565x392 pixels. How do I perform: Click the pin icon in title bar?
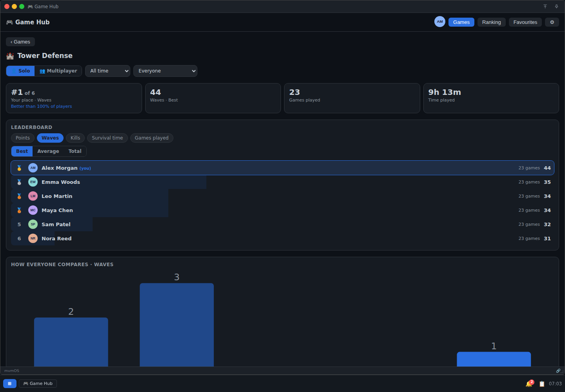point(556,6)
